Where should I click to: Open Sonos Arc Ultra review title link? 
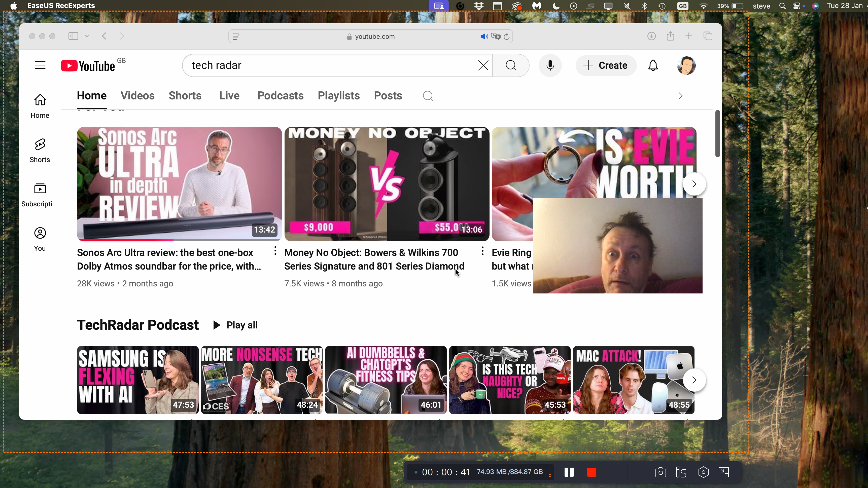pos(169,259)
